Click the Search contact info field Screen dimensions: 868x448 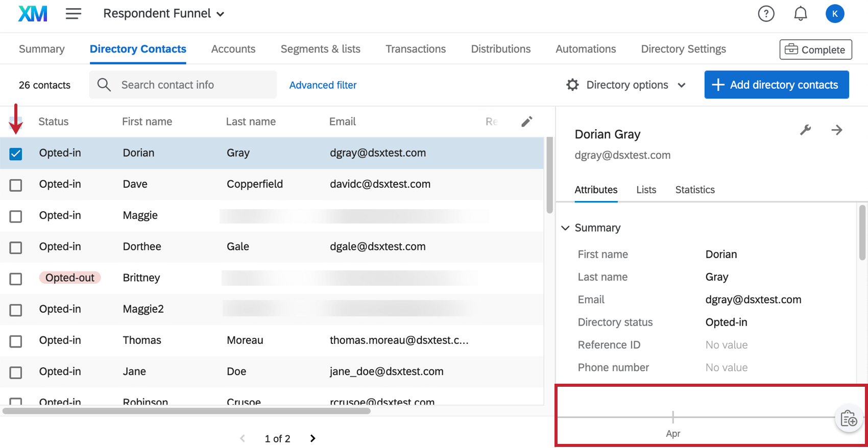click(x=183, y=85)
